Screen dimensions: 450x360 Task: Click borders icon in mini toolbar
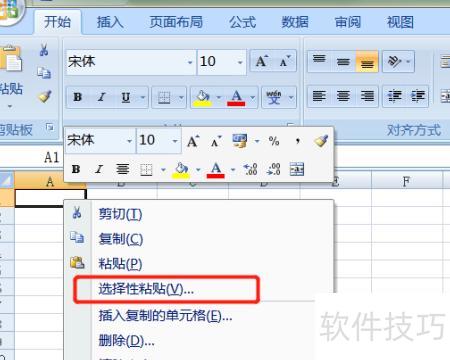[146, 169]
